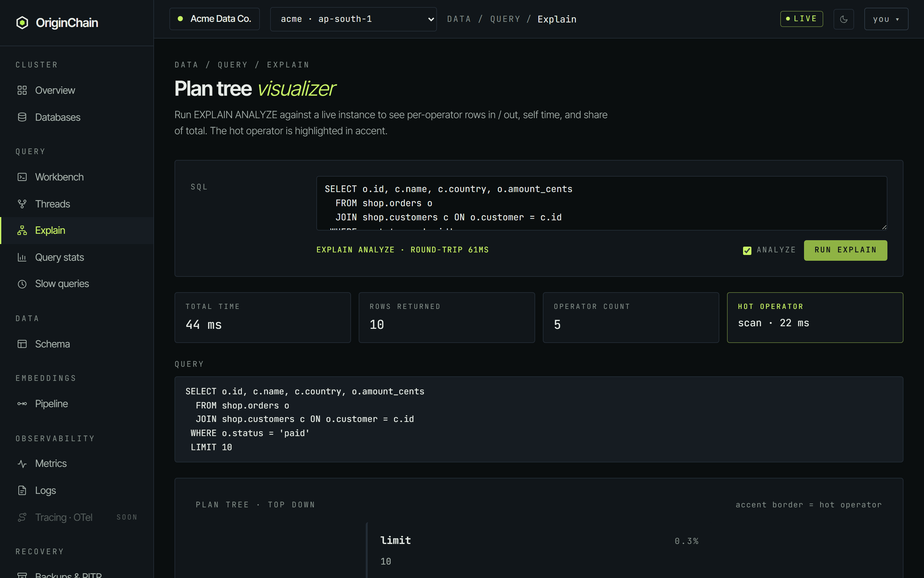Image resolution: width=924 pixels, height=578 pixels.
Task: Click the Tracing · OTel disabled item
Action: click(x=77, y=517)
